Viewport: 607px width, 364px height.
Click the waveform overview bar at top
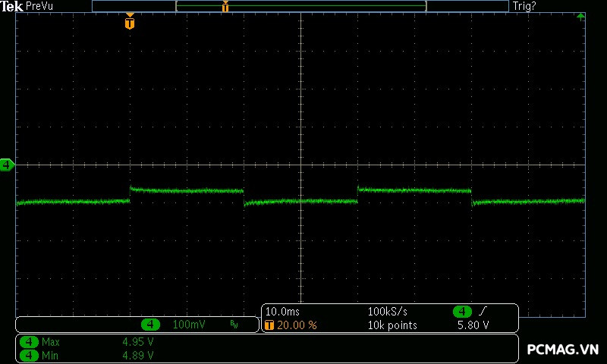tap(300, 6)
